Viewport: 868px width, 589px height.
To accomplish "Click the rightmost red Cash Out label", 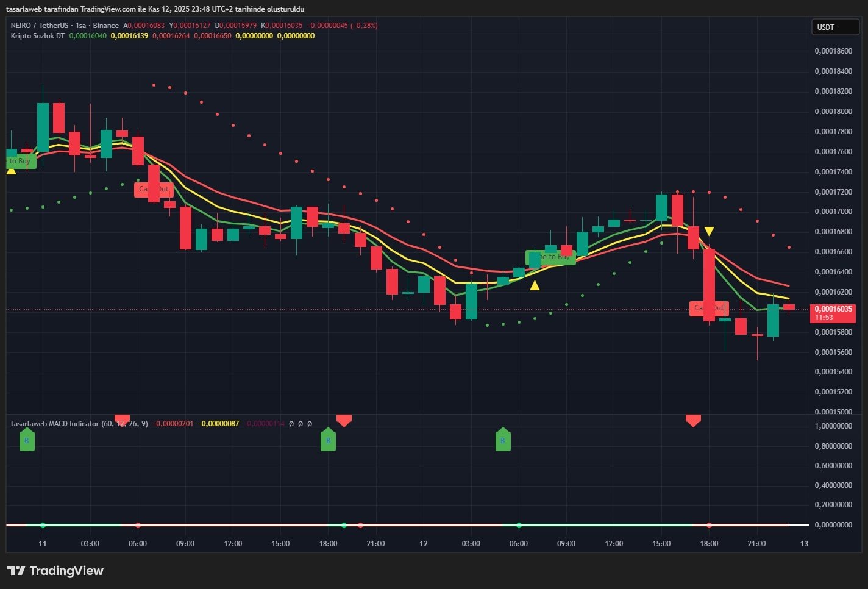I will 709,308.
